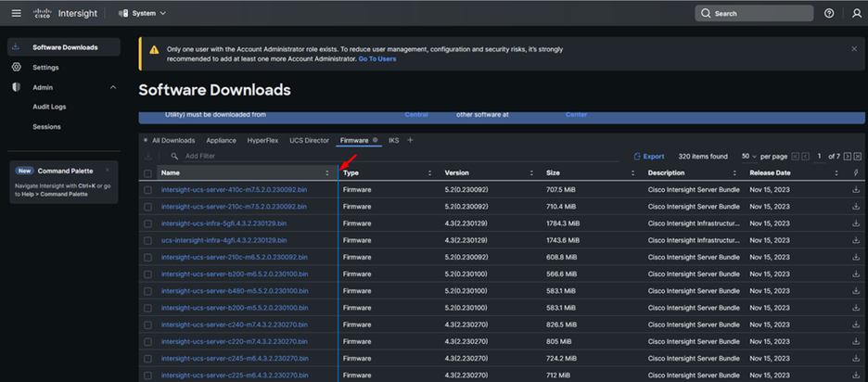868x382 pixels.
Task: Click the Settings item in sidebar
Action: (x=64, y=67)
